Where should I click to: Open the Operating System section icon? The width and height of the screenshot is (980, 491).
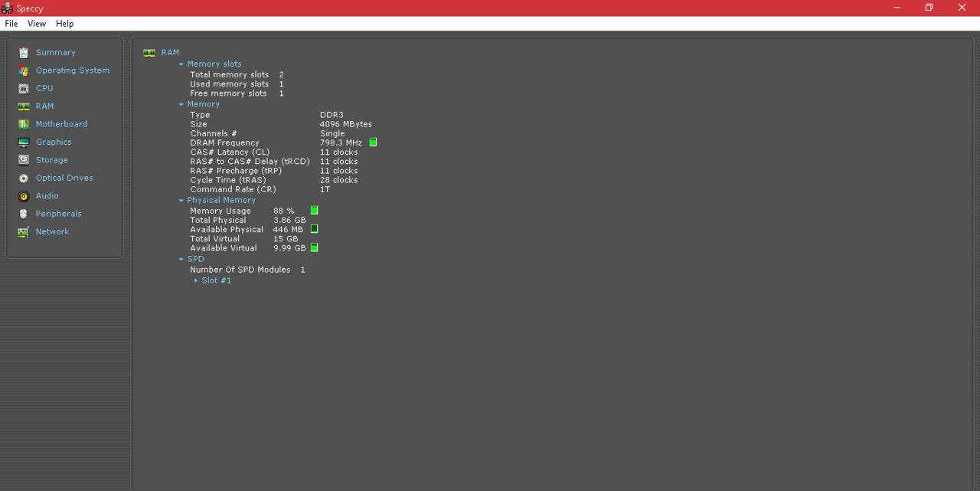pos(24,70)
